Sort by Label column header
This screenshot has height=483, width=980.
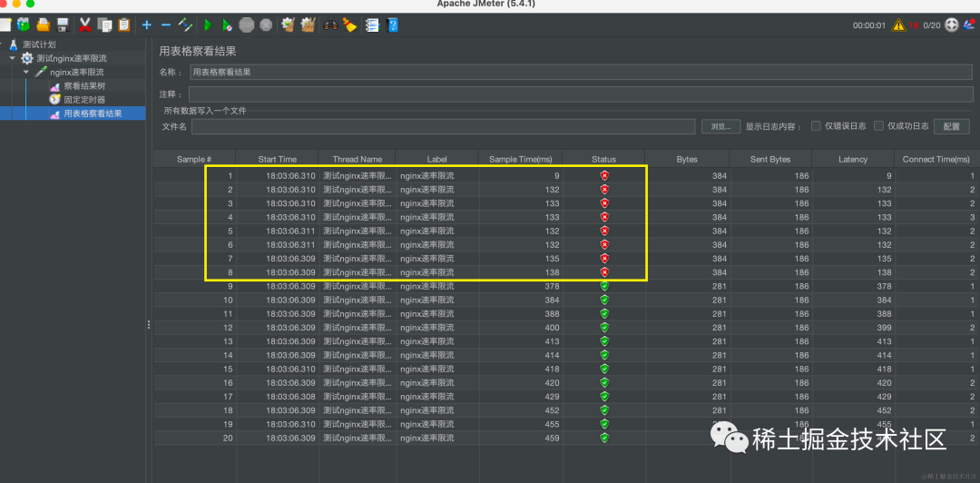pyautogui.click(x=436, y=160)
